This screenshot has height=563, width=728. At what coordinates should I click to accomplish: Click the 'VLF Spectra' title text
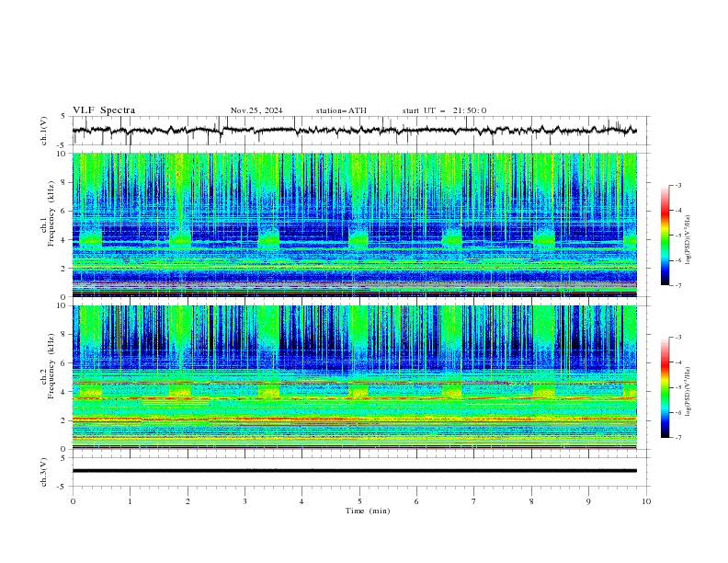click(104, 110)
